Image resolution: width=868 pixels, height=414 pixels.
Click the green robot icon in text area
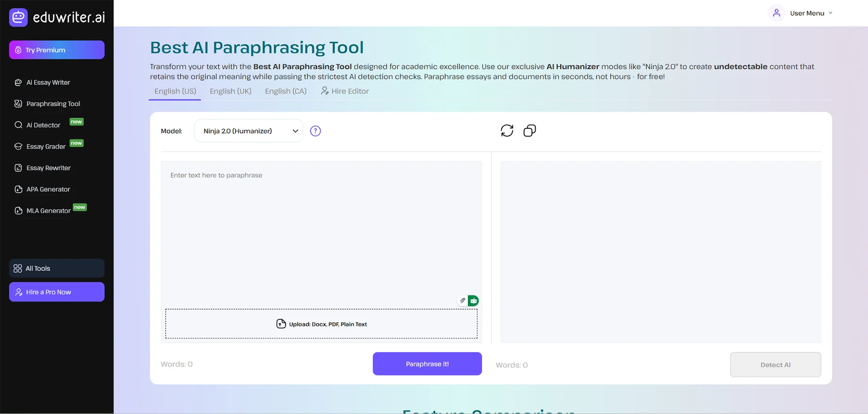click(473, 301)
